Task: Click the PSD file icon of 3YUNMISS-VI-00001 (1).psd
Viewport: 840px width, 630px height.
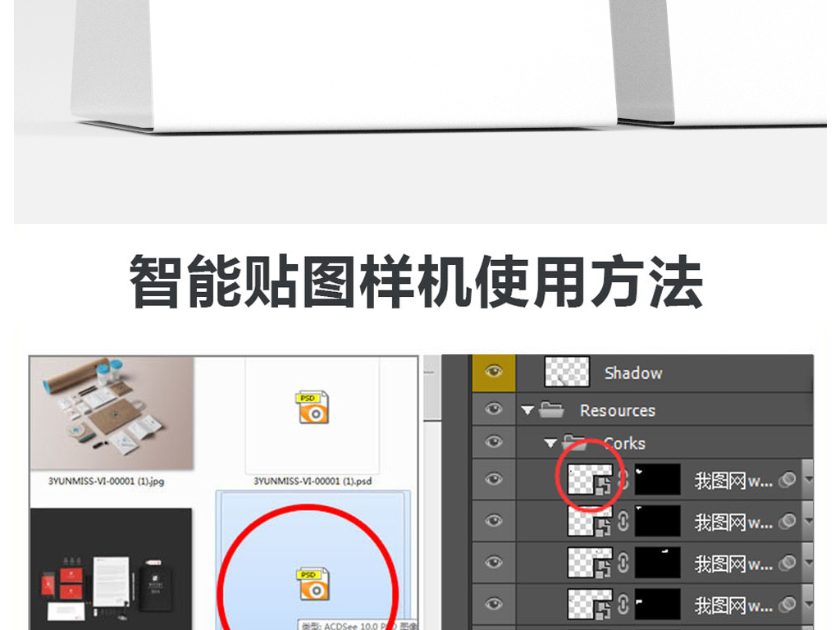Action: pyautogui.click(x=312, y=407)
